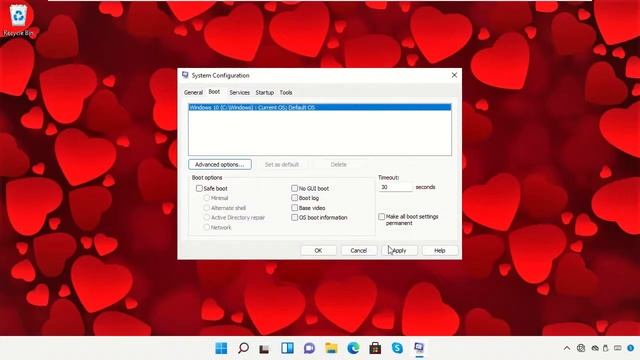Select the Boot tab
640x360 pixels.
pos(214,92)
